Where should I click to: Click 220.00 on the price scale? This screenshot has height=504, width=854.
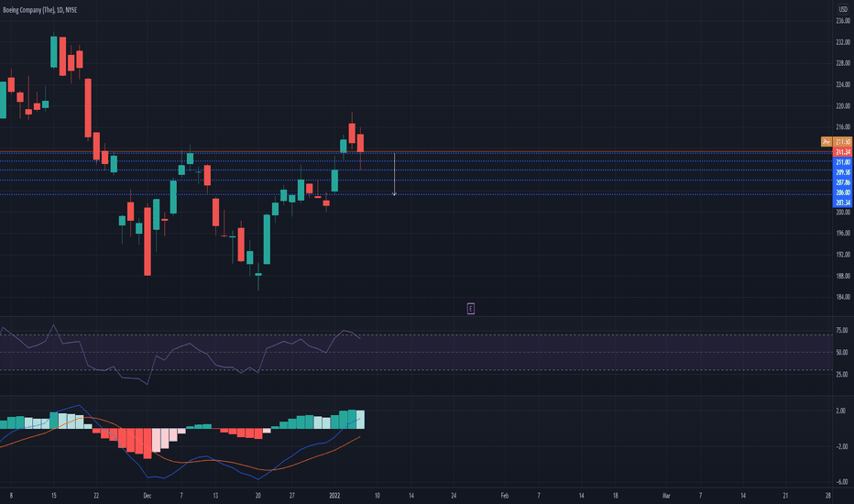click(843, 106)
